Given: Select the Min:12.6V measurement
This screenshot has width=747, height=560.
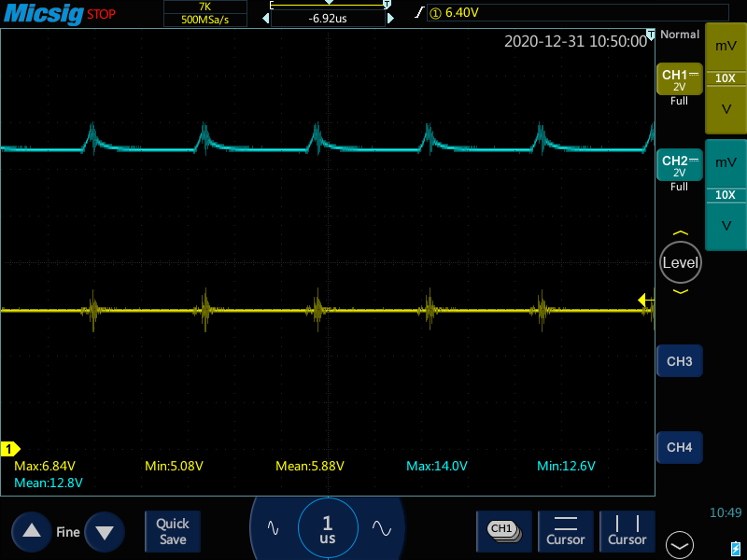Looking at the screenshot, I should coord(566,466).
